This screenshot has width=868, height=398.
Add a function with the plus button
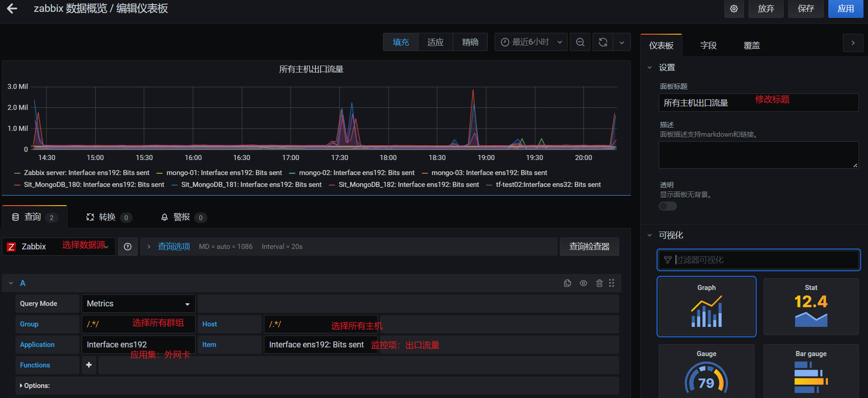[x=89, y=365]
